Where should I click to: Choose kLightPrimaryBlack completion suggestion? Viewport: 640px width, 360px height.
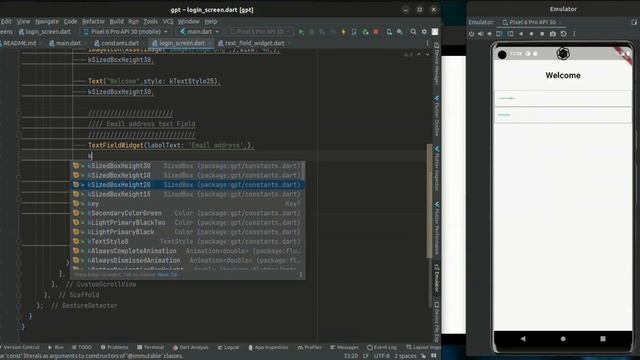tap(188, 232)
